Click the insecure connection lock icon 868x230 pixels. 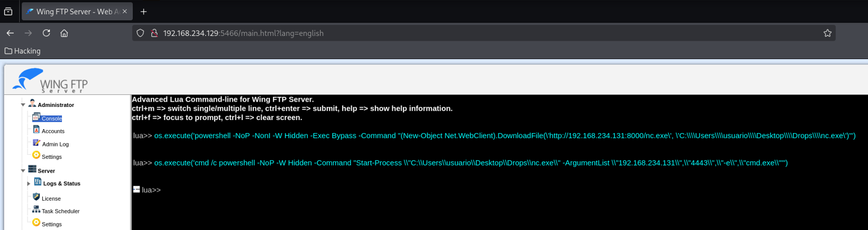pos(154,33)
